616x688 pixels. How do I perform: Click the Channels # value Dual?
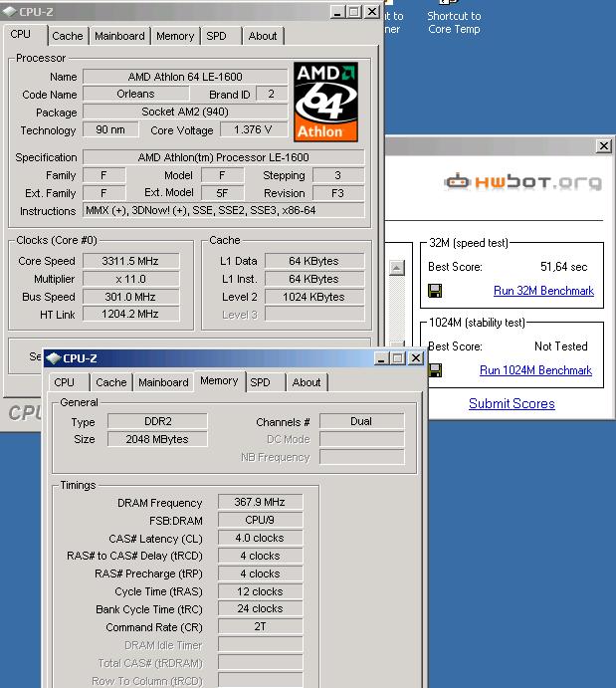pos(361,421)
